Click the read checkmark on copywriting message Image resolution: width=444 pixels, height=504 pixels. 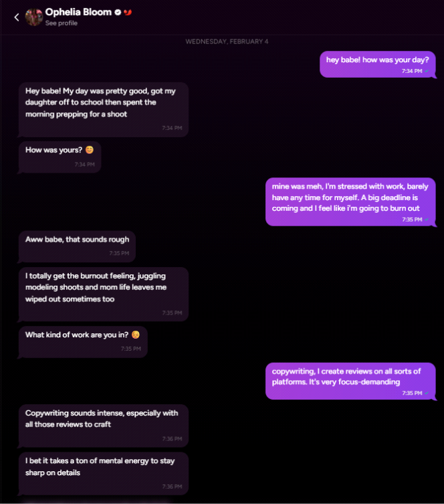[427, 394]
